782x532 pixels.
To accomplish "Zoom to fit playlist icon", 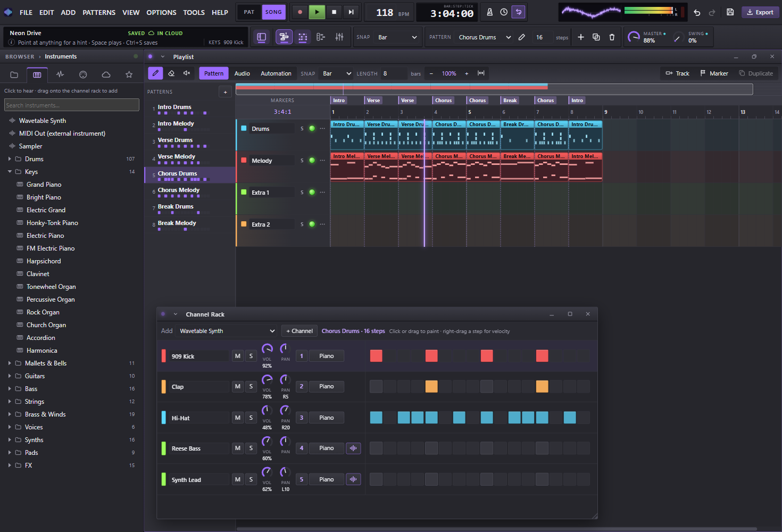I will coord(481,73).
